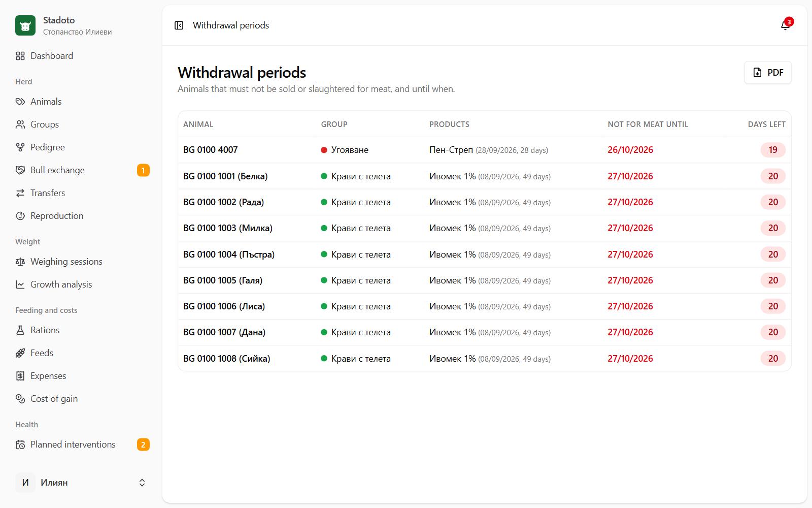
Task: Click the 26/10/2026 withdrawal date
Action: click(630, 150)
